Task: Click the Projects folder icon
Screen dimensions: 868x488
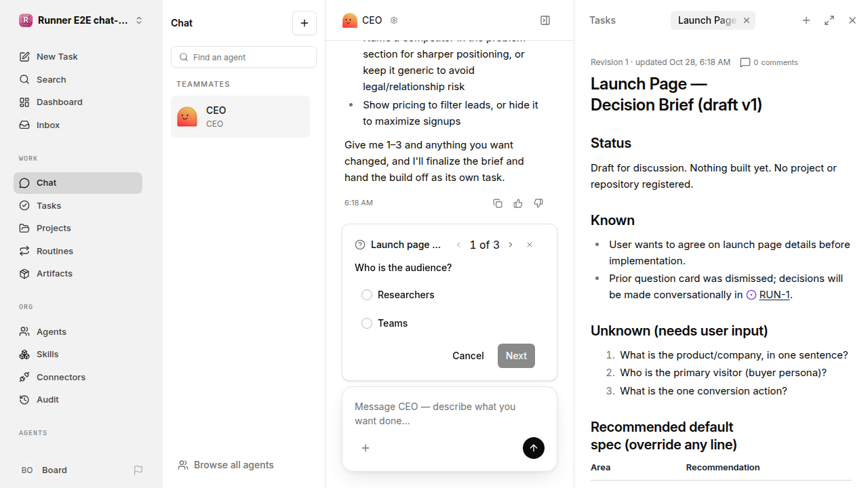Action: (x=24, y=228)
